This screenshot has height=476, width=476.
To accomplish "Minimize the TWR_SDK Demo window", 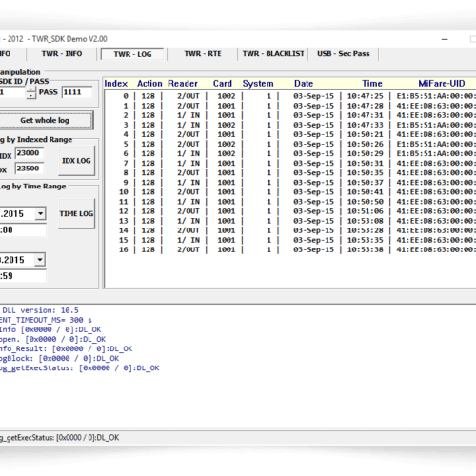I will point(445,39).
